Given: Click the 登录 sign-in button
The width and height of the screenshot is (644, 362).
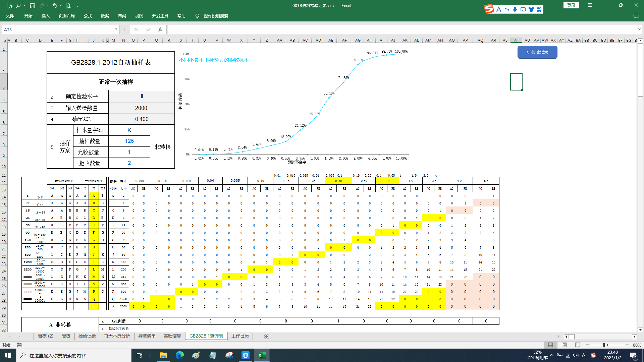Looking at the screenshot, I should [x=571, y=5].
